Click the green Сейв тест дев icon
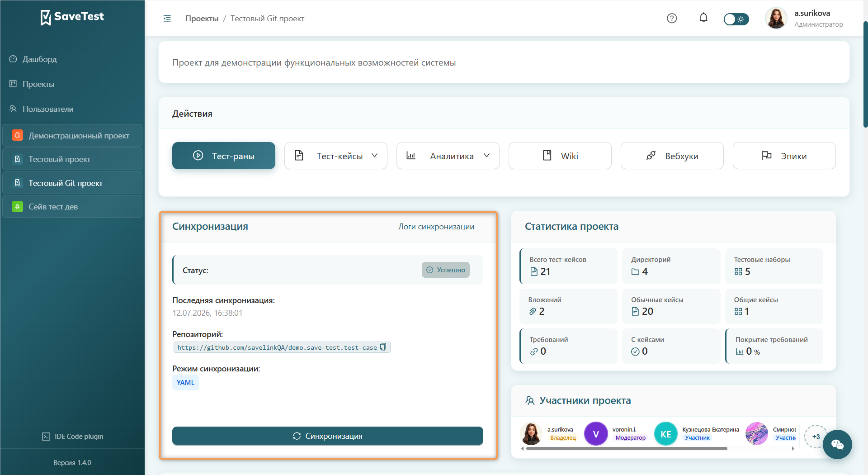This screenshot has height=475, width=868. coord(17,207)
